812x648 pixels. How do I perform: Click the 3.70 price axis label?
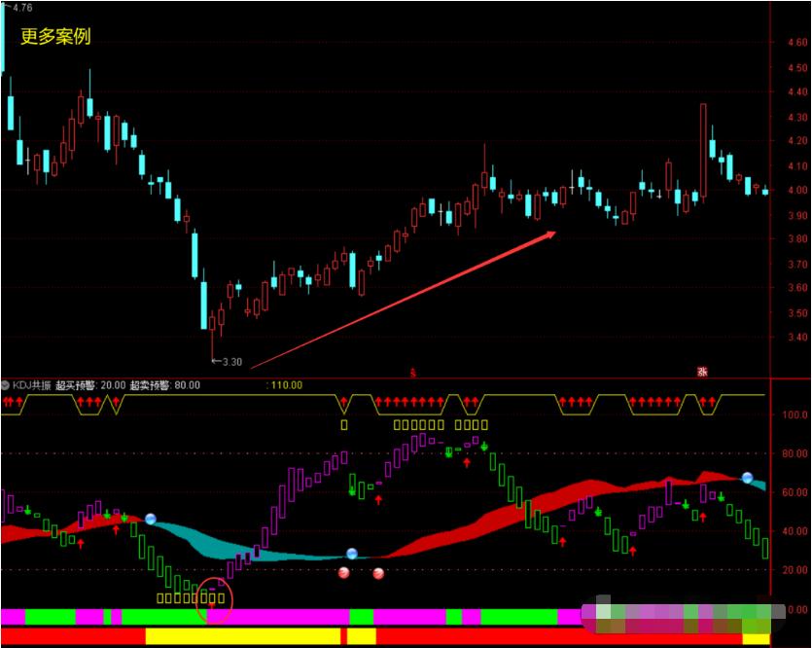797,265
